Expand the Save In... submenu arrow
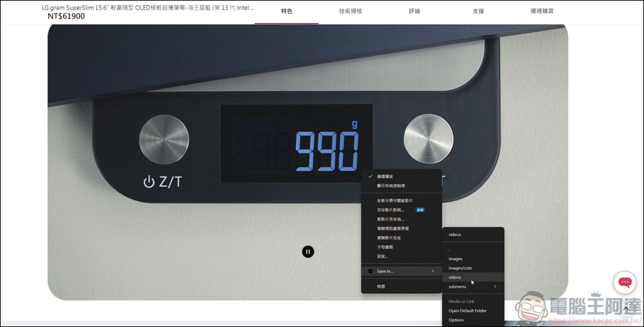The image size is (644, 327). (x=433, y=271)
